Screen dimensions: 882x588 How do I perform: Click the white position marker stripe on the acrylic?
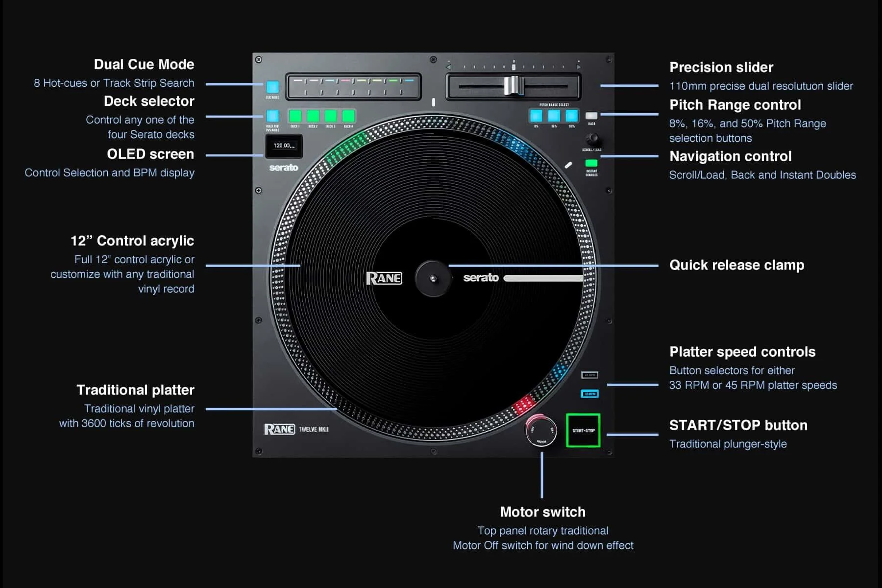(543, 278)
